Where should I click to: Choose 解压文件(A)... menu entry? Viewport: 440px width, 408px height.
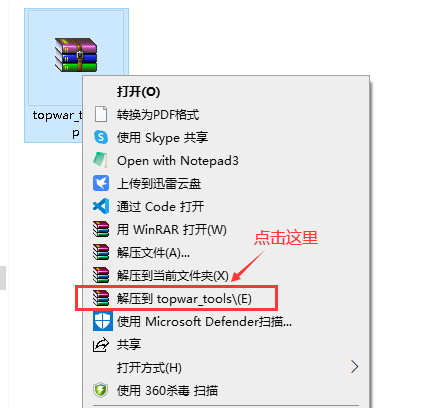click(x=226, y=252)
